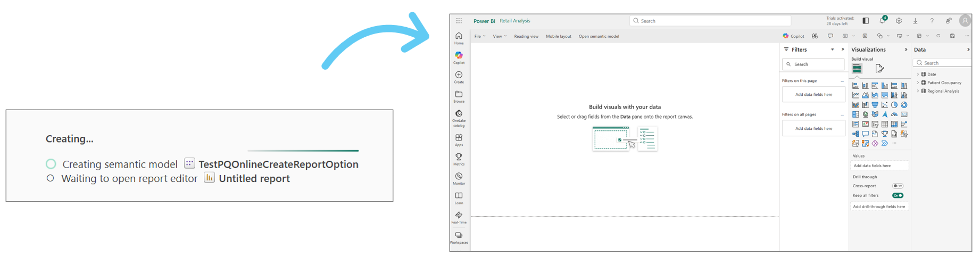
Task: Click the drill-through fields well
Action: tap(879, 206)
